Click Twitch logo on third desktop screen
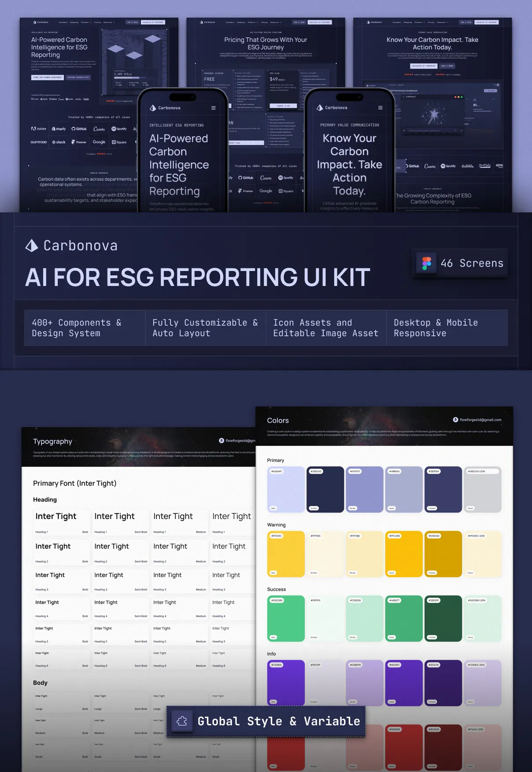 pos(484,166)
